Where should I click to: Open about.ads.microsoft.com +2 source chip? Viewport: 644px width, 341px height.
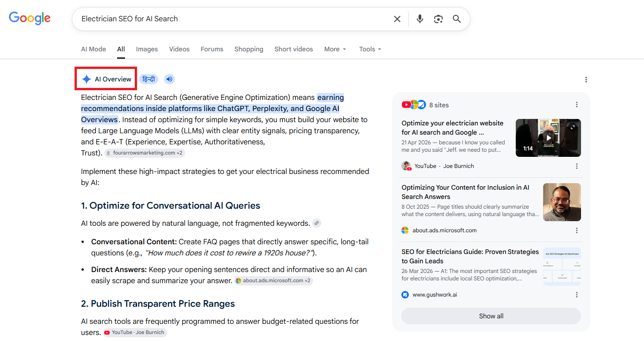[274, 280]
